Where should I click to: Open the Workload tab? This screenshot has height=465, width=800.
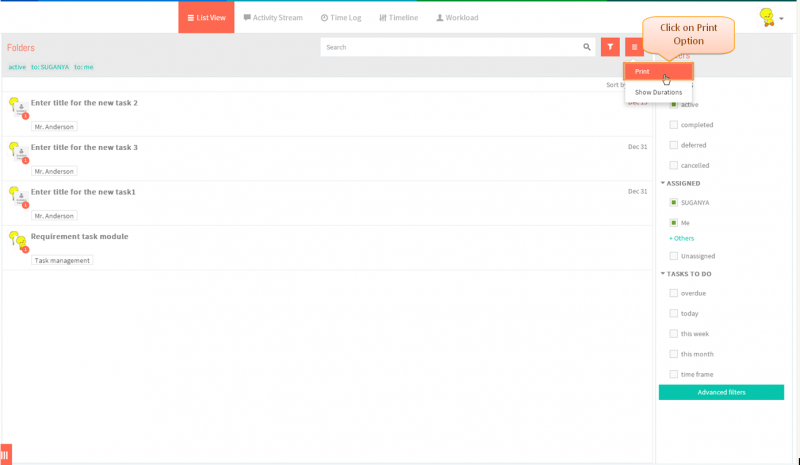pyautogui.click(x=457, y=17)
